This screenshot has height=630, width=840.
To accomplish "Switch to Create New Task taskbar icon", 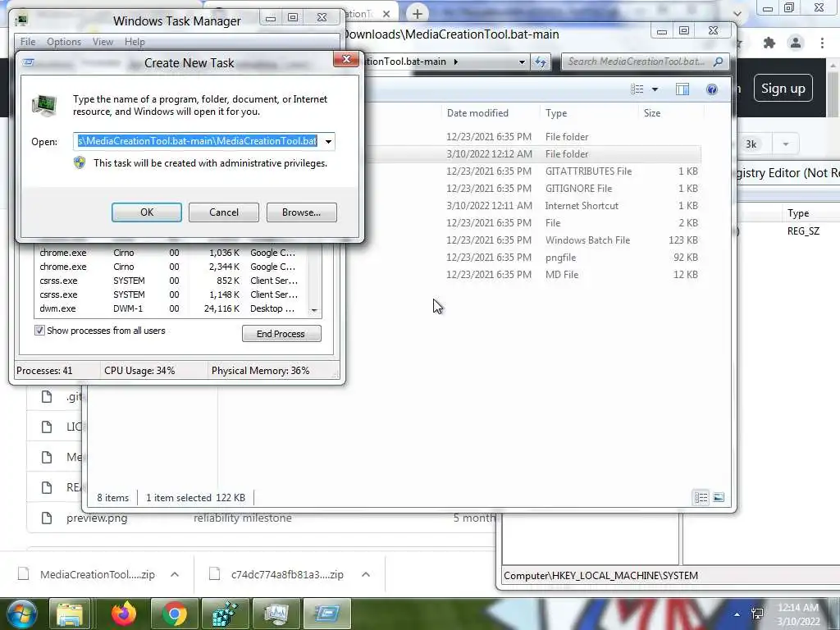I will click(326, 614).
